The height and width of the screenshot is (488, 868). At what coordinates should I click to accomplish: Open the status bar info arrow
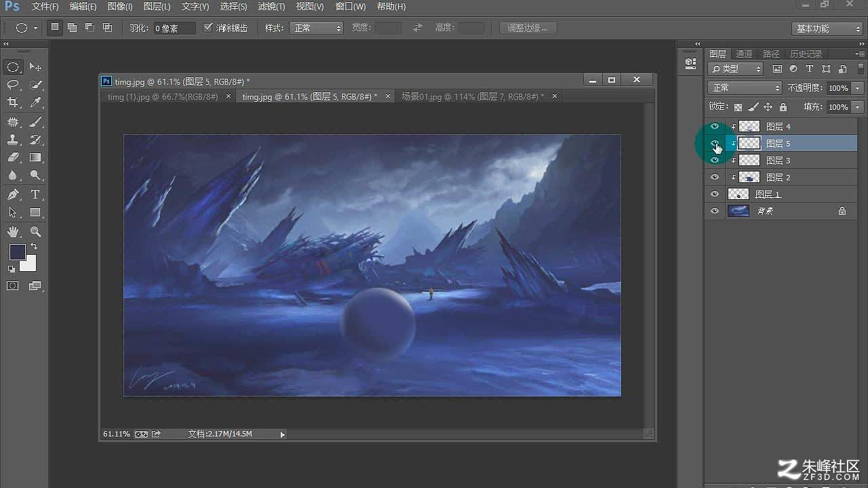click(x=283, y=434)
